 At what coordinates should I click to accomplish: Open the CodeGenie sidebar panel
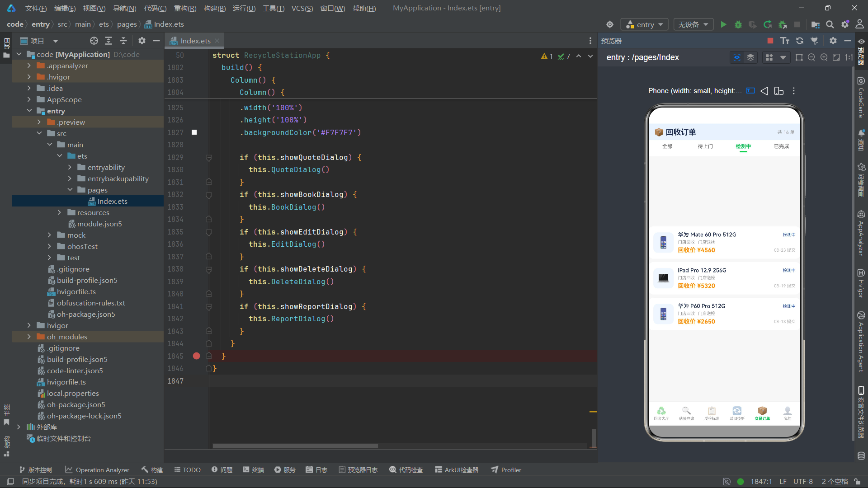click(861, 97)
